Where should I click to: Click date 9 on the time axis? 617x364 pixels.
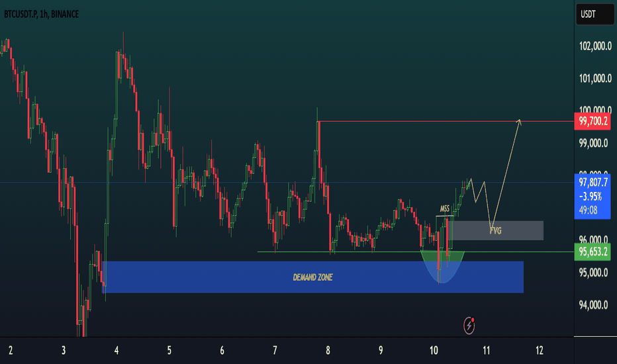click(x=381, y=350)
